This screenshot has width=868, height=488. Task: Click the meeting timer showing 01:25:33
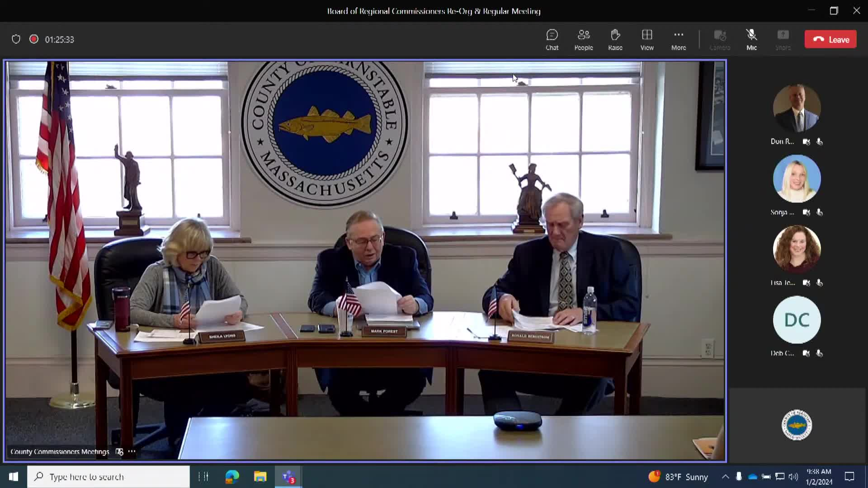click(x=59, y=39)
